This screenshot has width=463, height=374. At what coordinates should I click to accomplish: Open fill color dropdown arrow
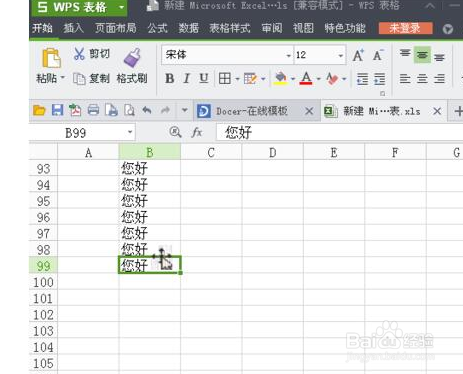pos(293,79)
